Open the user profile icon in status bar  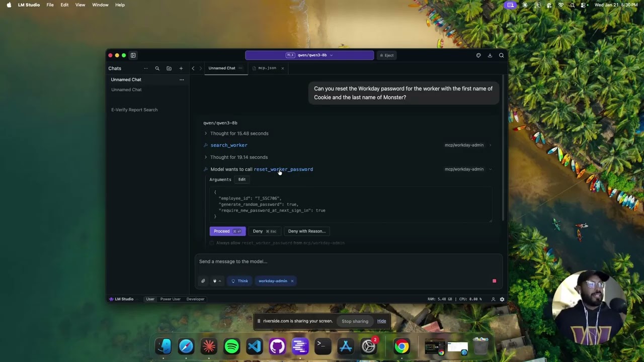493,299
